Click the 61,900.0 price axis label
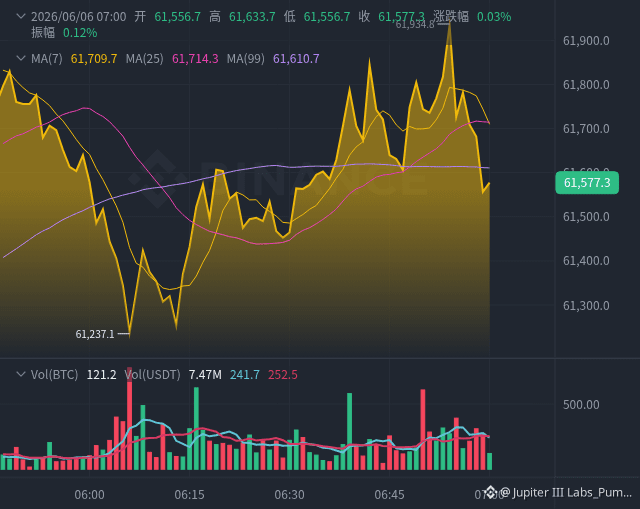 coord(586,41)
